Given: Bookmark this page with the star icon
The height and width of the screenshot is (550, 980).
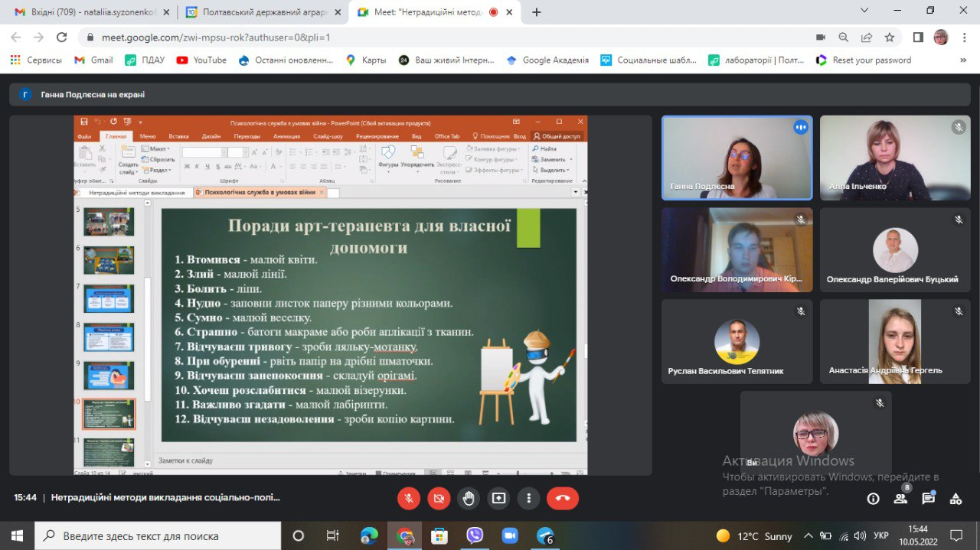Looking at the screenshot, I should (x=890, y=37).
